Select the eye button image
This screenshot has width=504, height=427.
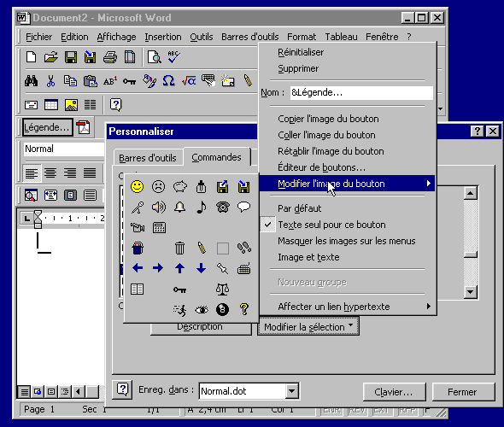coord(202,310)
